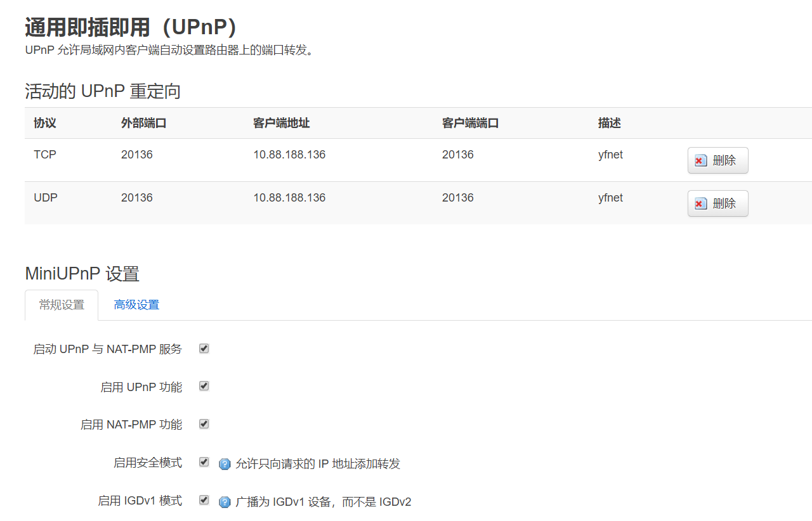Delete the UDP port forwarding entry
The width and height of the screenshot is (812, 521).
[717, 203]
